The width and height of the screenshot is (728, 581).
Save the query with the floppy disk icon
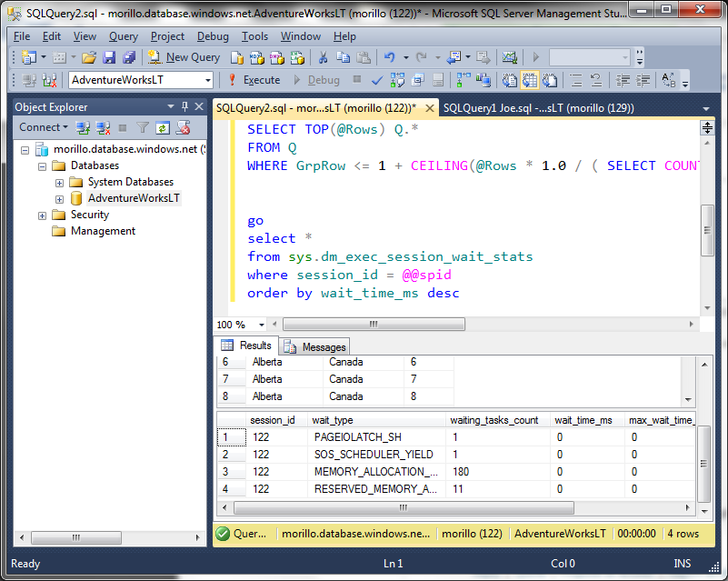click(x=109, y=57)
